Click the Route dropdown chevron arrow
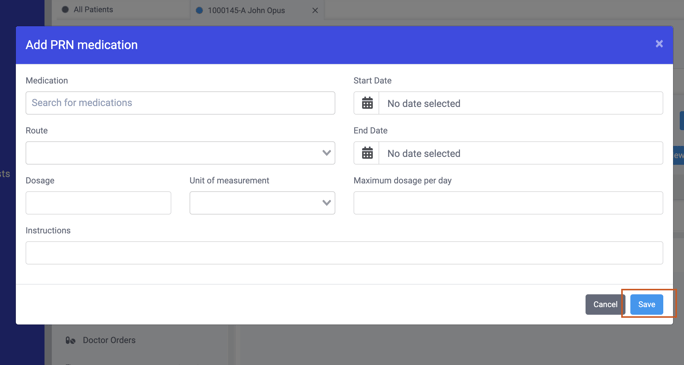Viewport: 684px width, 365px height. [326, 153]
